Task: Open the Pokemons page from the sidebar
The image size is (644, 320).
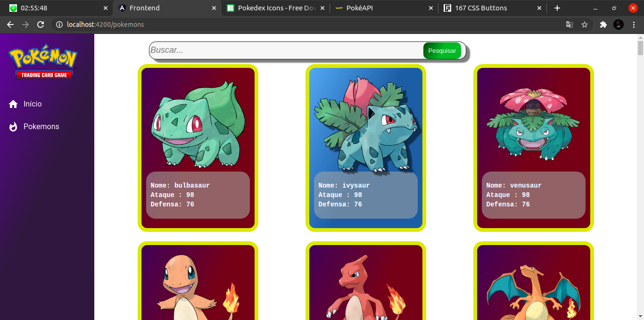Action: point(41,126)
